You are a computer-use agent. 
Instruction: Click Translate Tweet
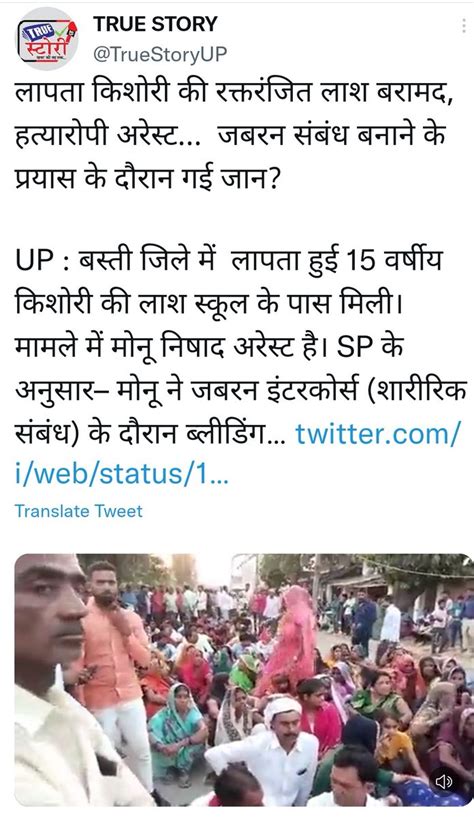tap(79, 511)
